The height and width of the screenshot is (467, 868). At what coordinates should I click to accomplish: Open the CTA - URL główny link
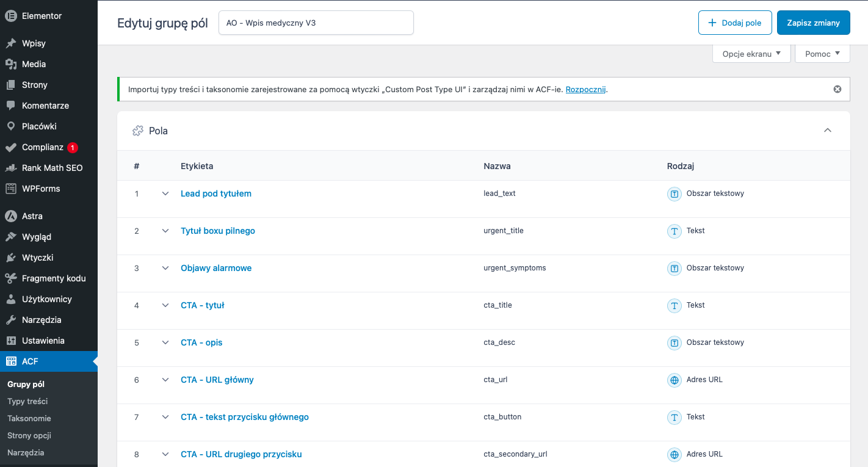click(x=217, y=380)
